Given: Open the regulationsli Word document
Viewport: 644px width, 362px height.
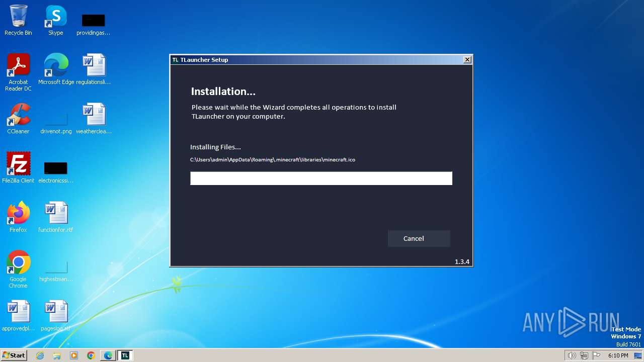Looking at the screenshot, I should click(x=94, y=69).
